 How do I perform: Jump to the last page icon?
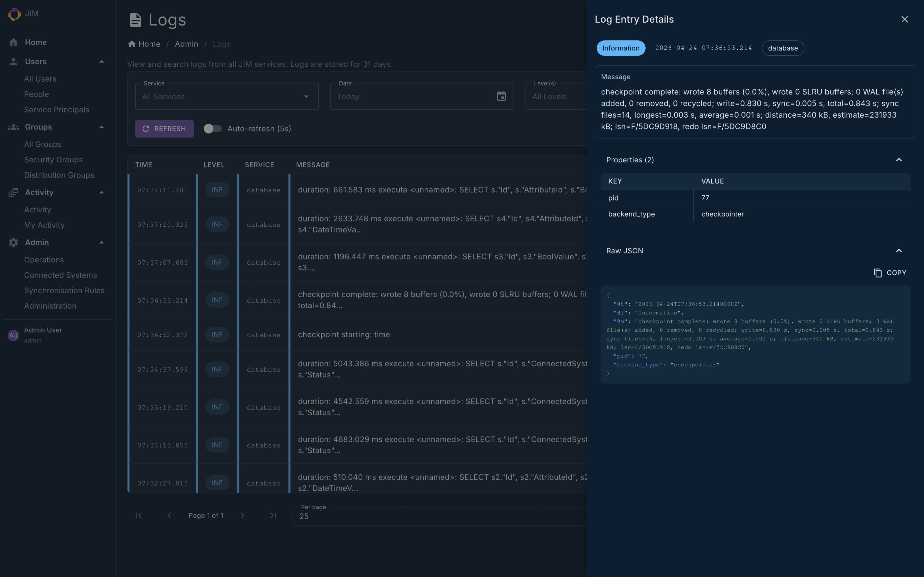(273, 515)
